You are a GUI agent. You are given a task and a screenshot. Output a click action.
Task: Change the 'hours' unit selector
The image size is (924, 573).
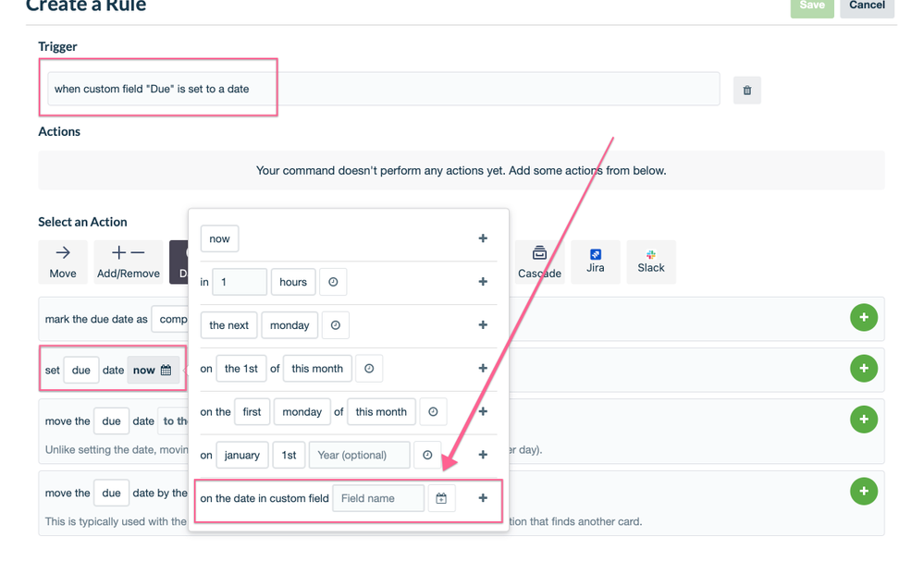pos(293,282)
